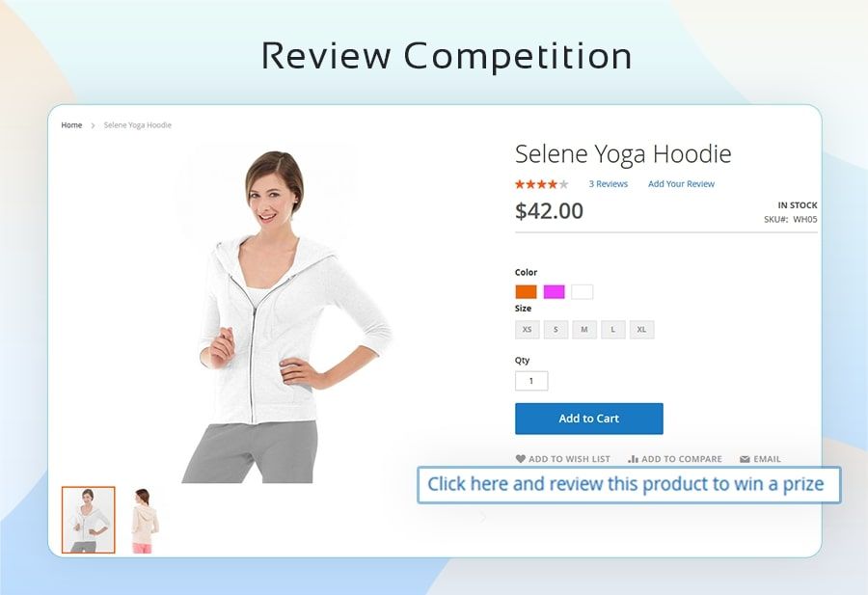
Task: Select size L option
Action: tap(612, 330)
